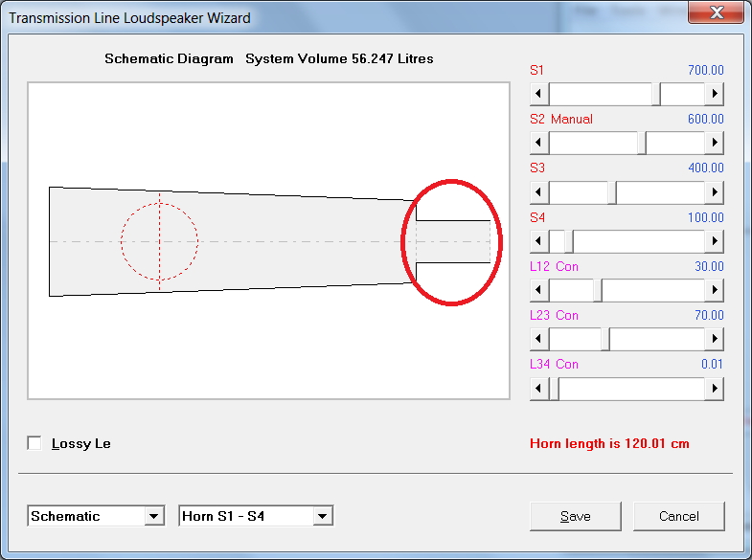Increase S3 using its right arrow
This screenshot has height=560, width=752.
point(714,192)
